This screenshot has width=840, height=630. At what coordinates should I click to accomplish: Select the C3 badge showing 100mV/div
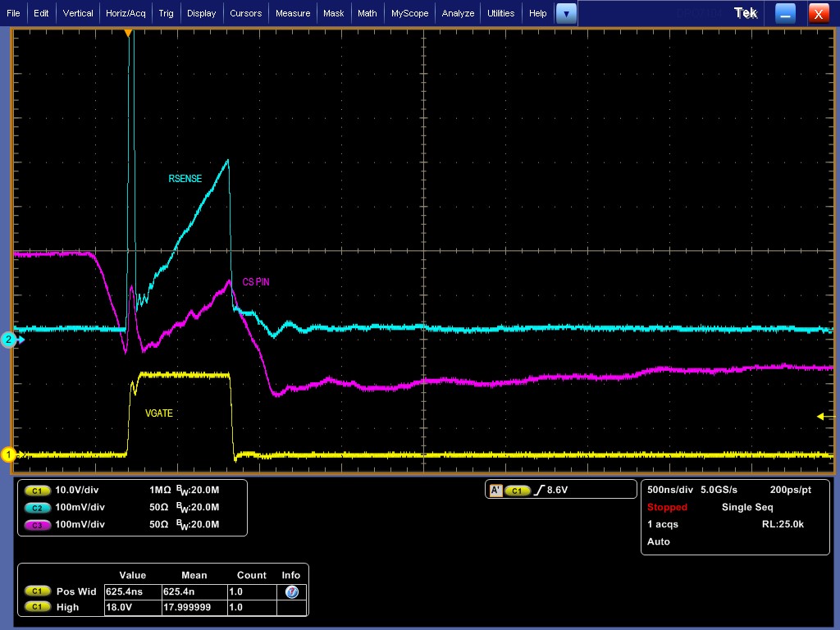(36, 525)
